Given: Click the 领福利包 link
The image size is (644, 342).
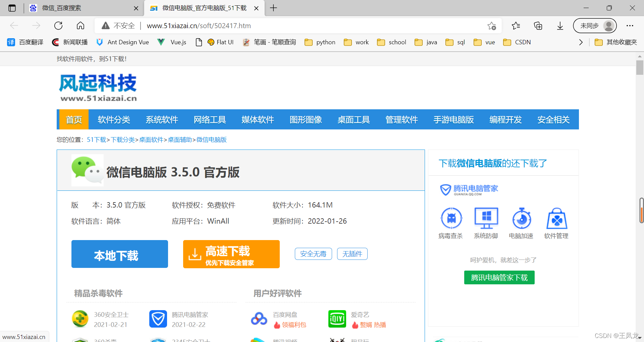Looking at the screenshot, I should point(294,325).
